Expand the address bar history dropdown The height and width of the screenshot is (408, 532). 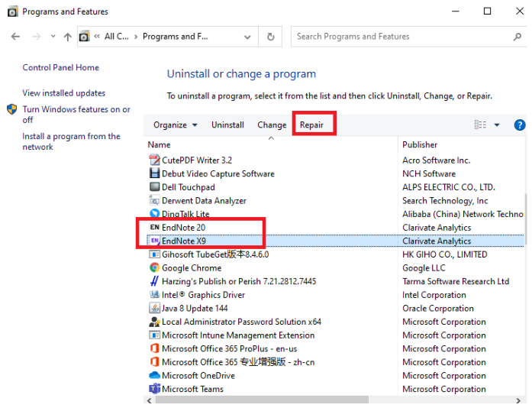(247, 37)
